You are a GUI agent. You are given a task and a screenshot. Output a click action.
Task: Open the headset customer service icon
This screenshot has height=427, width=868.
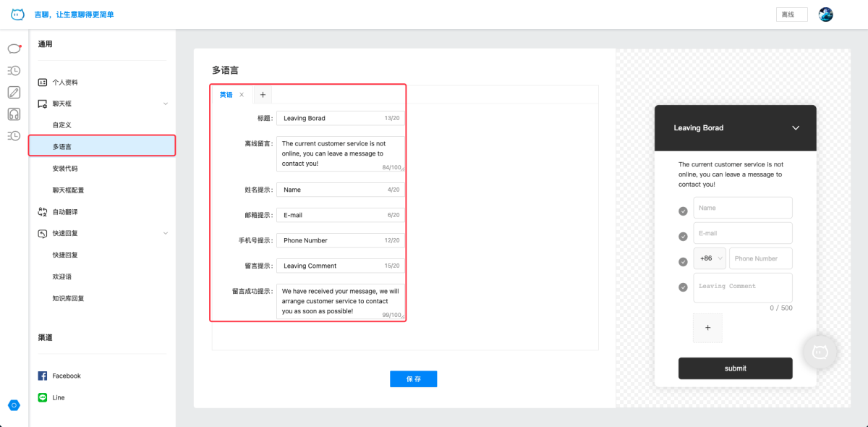pos(14,114)
